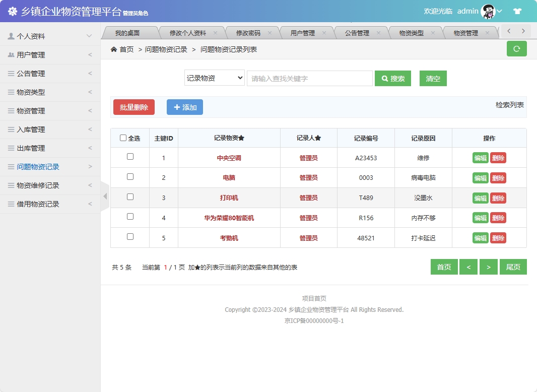Click the green refresh icon near breadcrumb

pos(516,49)
